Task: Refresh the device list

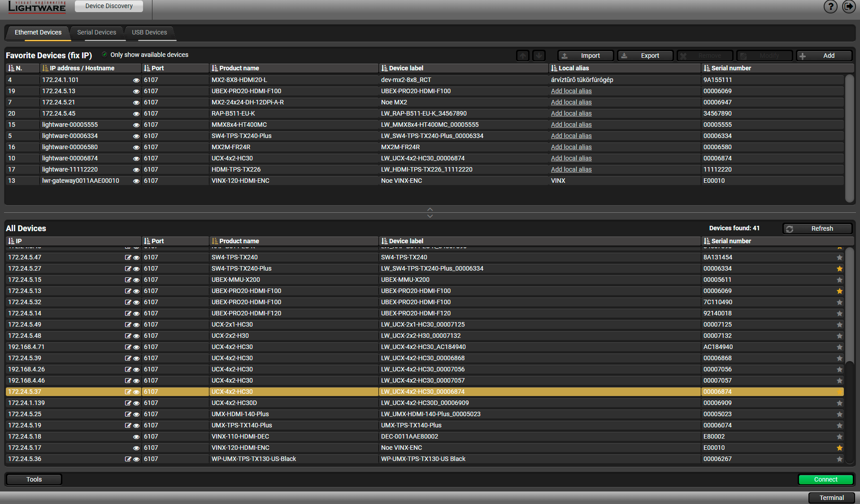Action: coord(817,228)
